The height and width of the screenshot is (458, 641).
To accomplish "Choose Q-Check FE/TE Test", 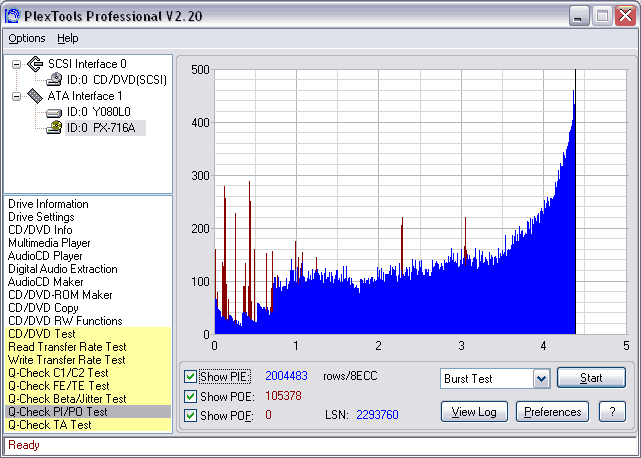I will [58, 386].
